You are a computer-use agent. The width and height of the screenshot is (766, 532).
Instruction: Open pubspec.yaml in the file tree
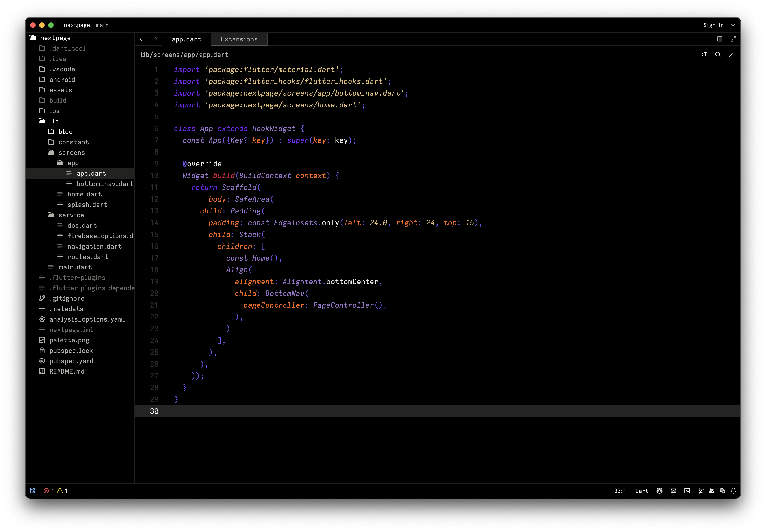click(72, 361)
